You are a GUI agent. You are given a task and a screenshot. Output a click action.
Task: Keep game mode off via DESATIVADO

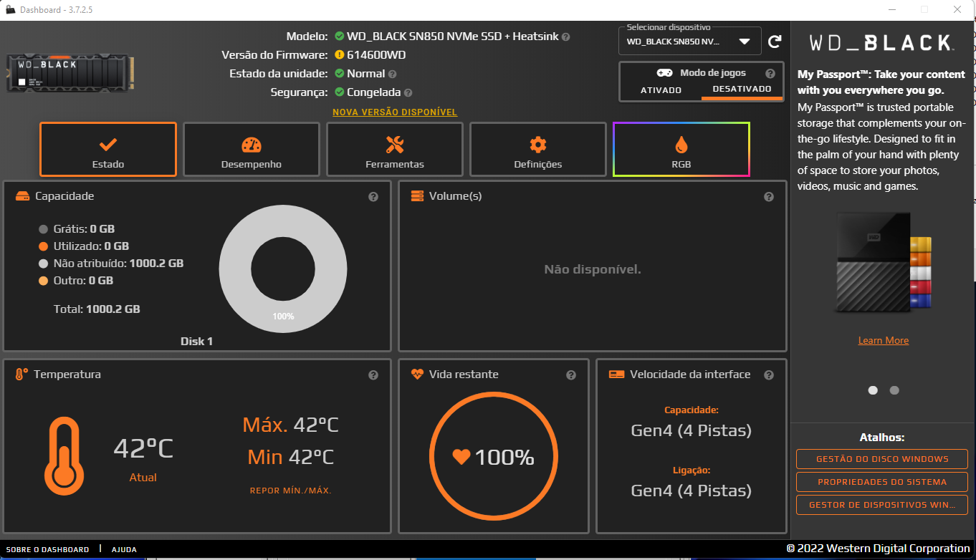coord(742,90)
